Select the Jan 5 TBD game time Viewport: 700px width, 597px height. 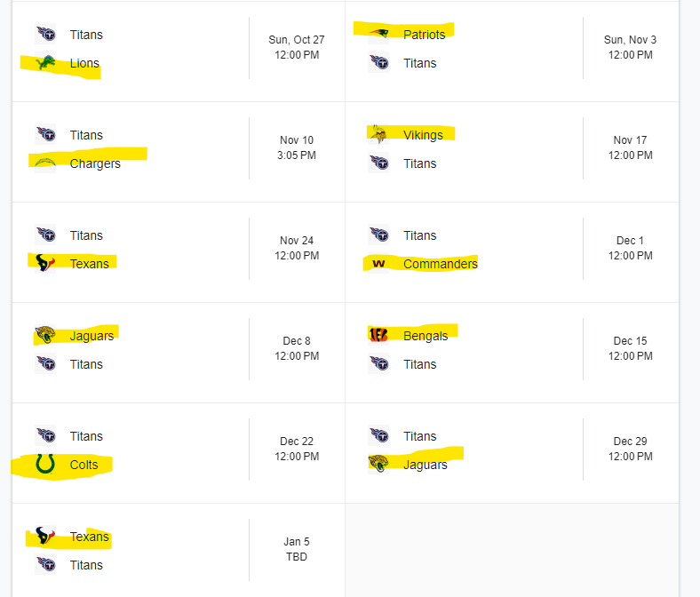(x=297, y=549)
